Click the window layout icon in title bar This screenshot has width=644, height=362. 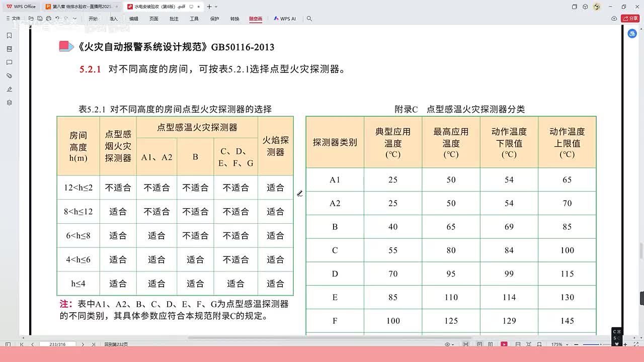575,7
